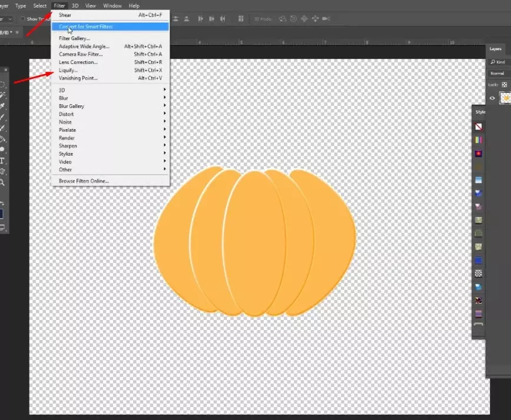
Task: Toggle Show Transform Controls checkbox
Action: (23, 19)
